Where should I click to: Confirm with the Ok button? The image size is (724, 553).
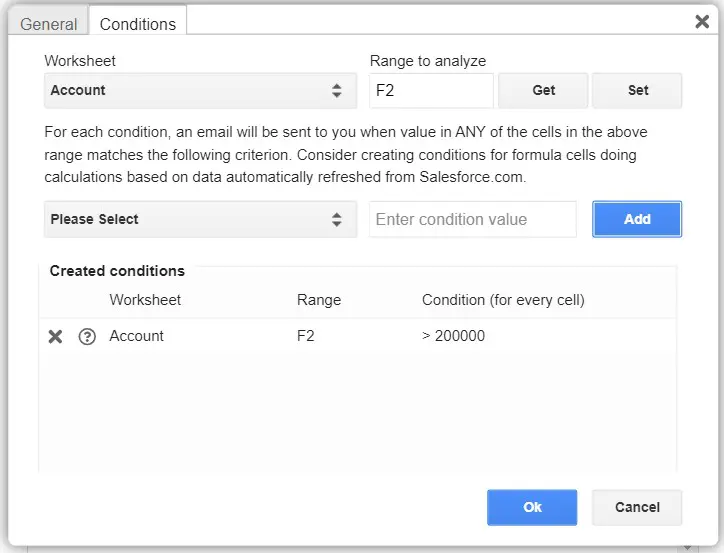point(532,507)
